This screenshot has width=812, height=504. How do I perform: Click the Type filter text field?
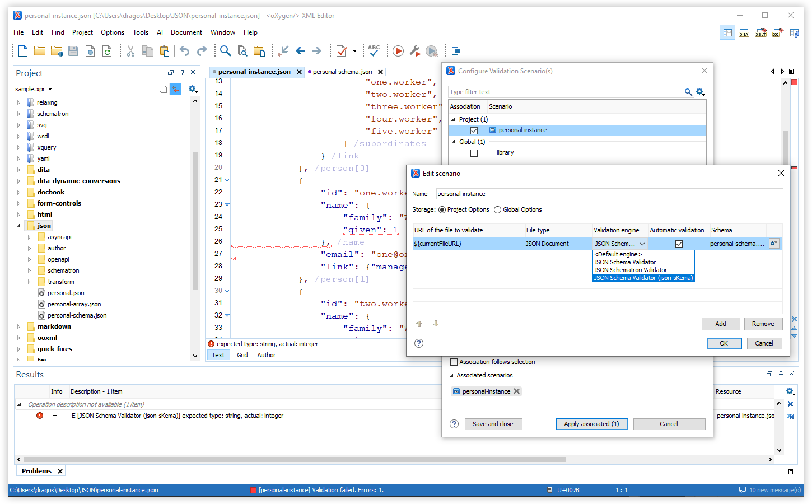click(x=566, y=92)
